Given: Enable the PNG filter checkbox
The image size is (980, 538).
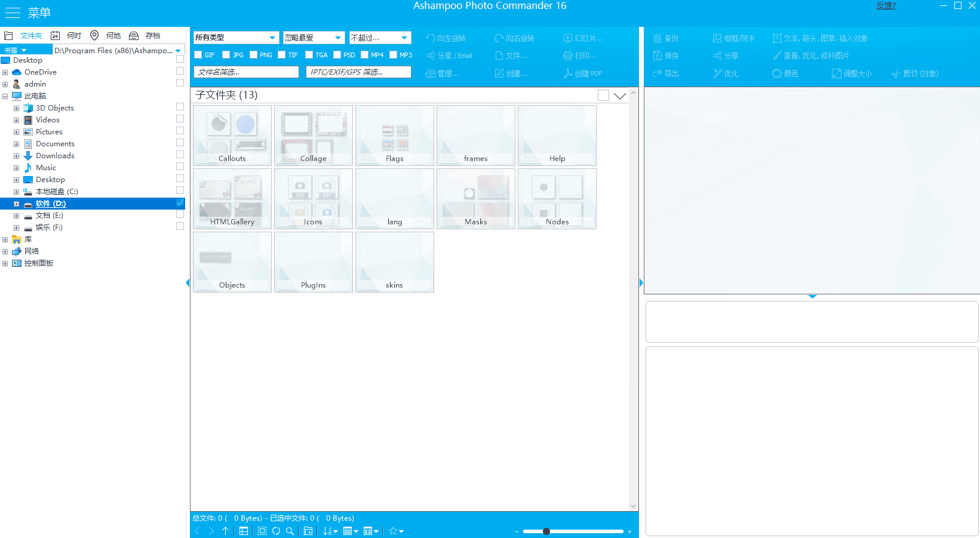Looking at the screenshot, I should click(x=254, y=55).
